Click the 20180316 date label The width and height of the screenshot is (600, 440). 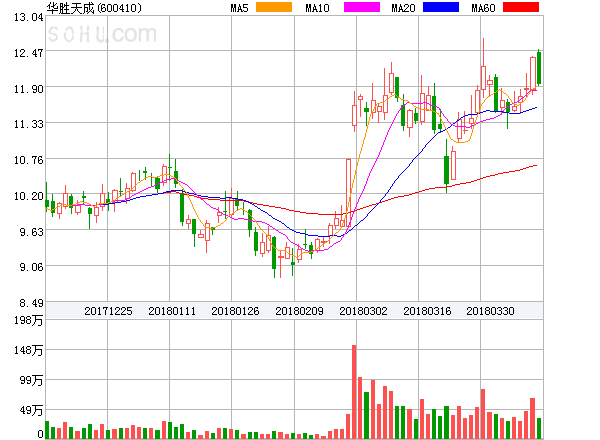pos(427,311)
